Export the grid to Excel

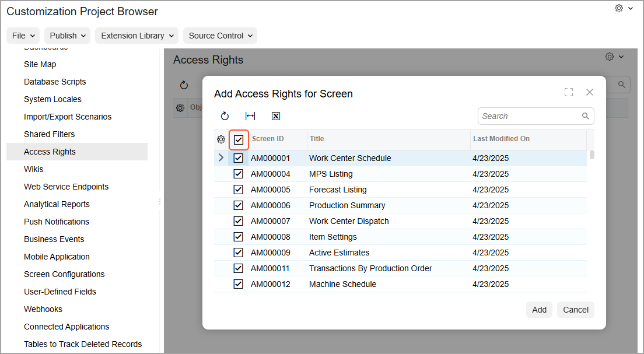point(276,116)
